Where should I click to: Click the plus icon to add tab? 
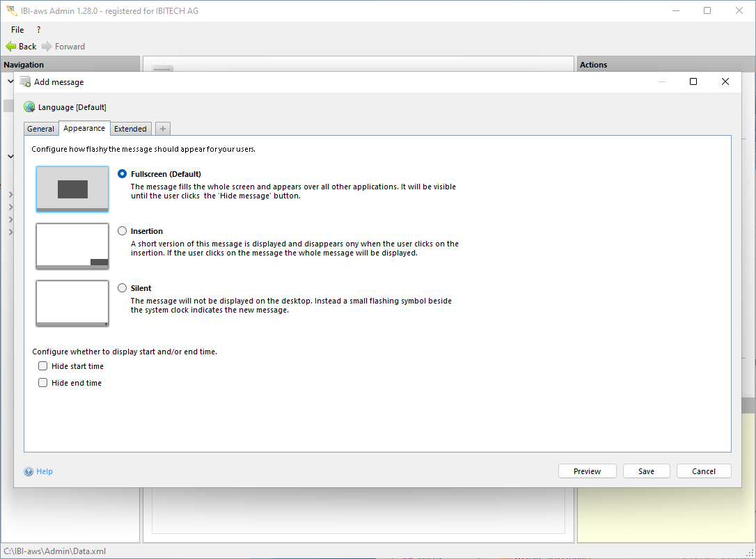coord(162,129)
